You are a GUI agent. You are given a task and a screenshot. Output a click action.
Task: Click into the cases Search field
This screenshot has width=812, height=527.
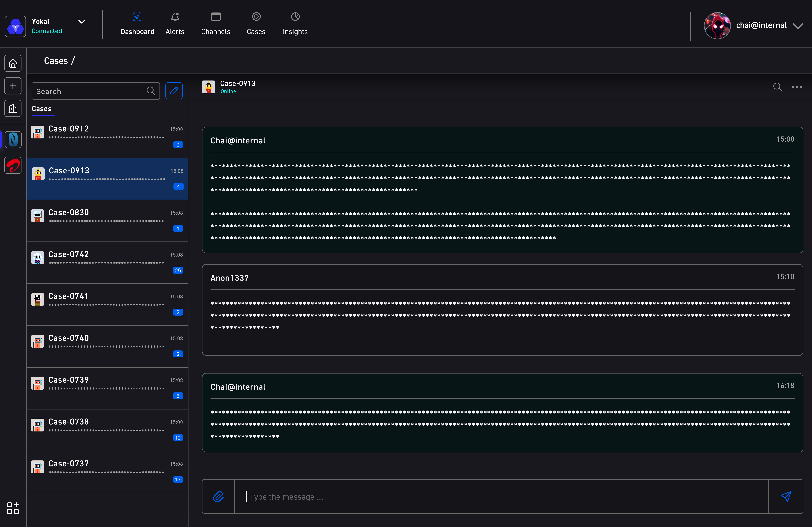click(x=96, y=91)
